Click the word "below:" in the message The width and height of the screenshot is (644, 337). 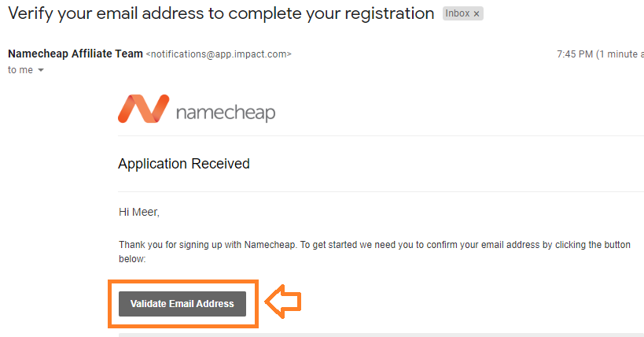click(x=132, y=259)
